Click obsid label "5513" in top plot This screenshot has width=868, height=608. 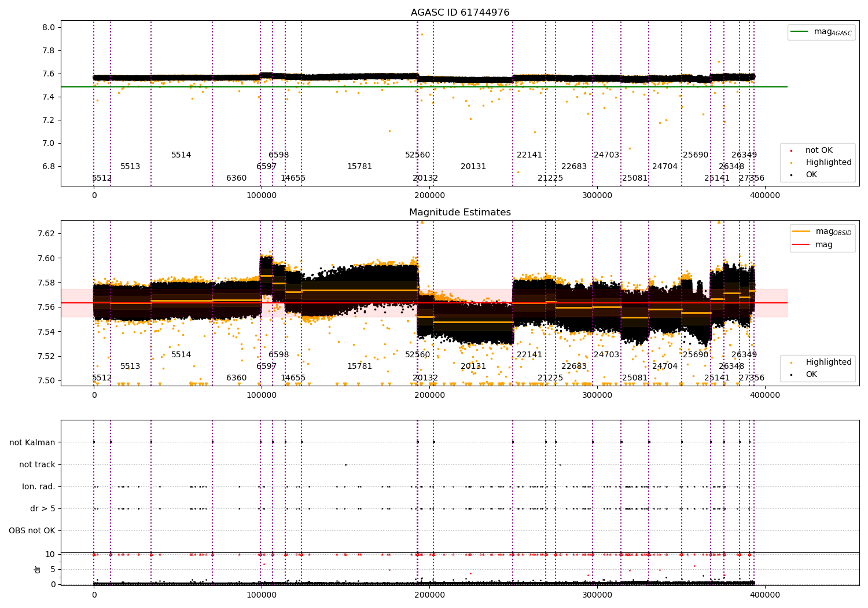click(x=130, y=167)
